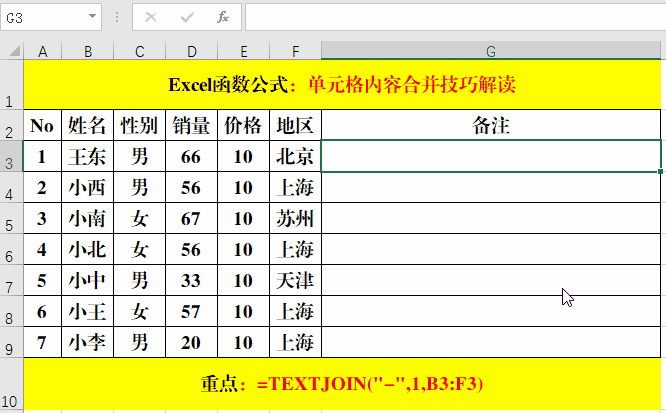Select the cell containing '小南'
The width and height of the screenshot is (666, 413).
pyautogui.click(x=87, y=218)
